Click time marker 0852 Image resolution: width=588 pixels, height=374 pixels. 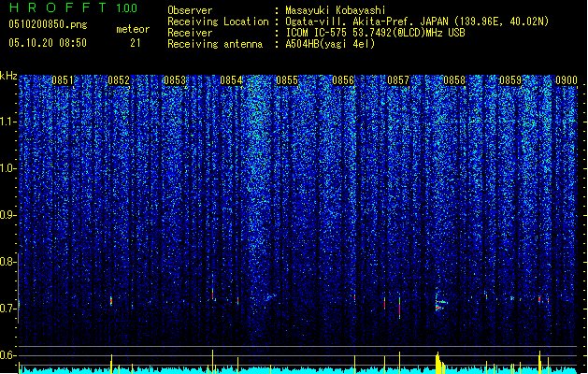coord(119,80)
